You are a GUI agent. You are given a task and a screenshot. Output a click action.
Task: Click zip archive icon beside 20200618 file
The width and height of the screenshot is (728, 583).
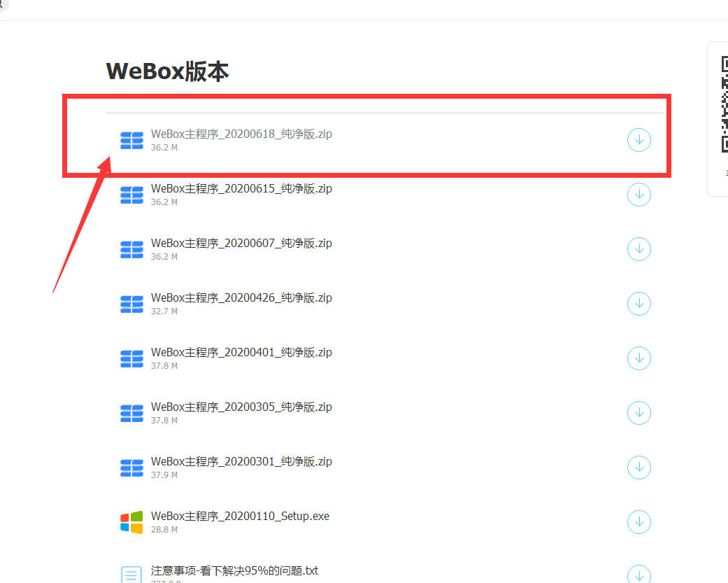(132, 140)
